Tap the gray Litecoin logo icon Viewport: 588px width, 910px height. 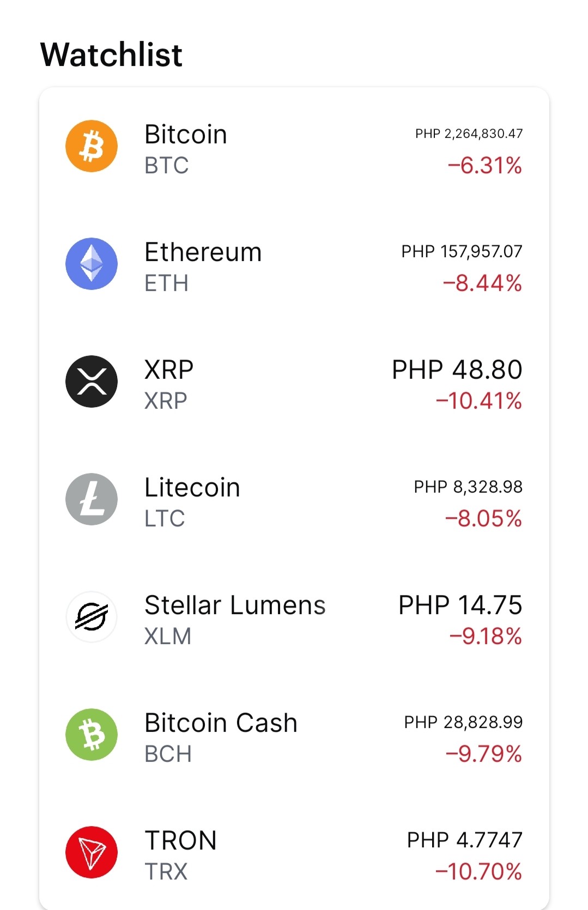coord(92,499)
